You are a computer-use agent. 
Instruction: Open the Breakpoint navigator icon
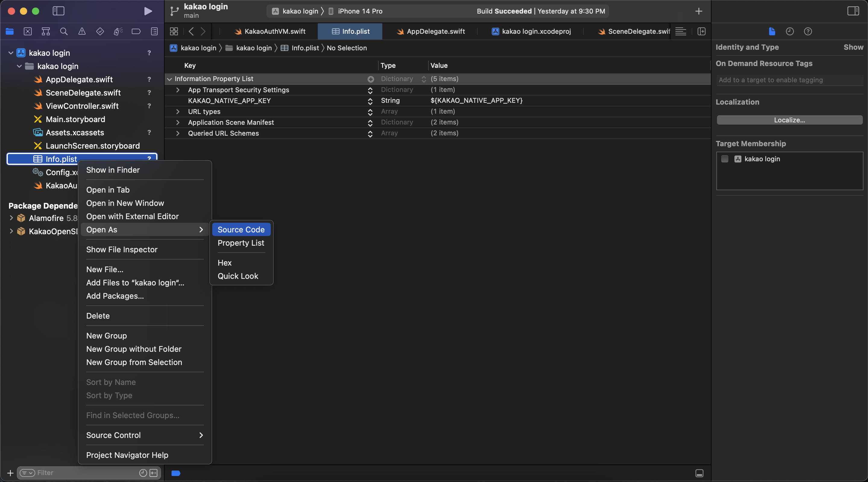136,31
